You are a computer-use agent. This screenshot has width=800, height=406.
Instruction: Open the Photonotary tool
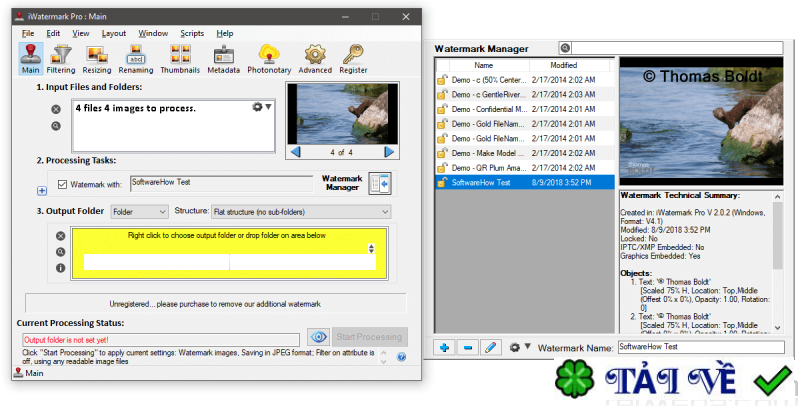click(269, 59)
